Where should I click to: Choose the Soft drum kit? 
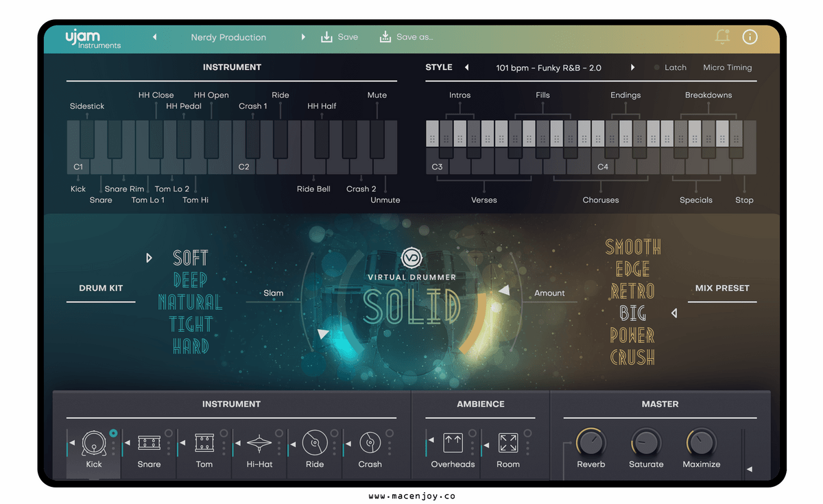pyautogui.click(x=191, y=258)
